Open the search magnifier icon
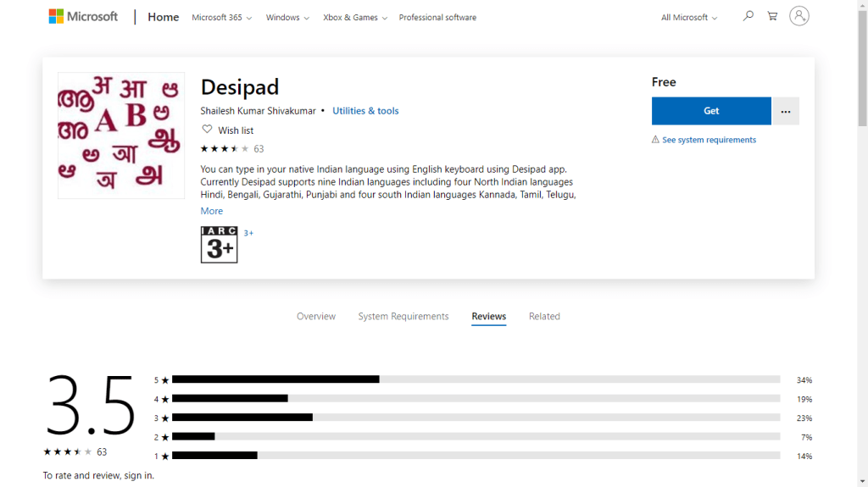Viewport: 868px width, 487px height. [748, 16]
